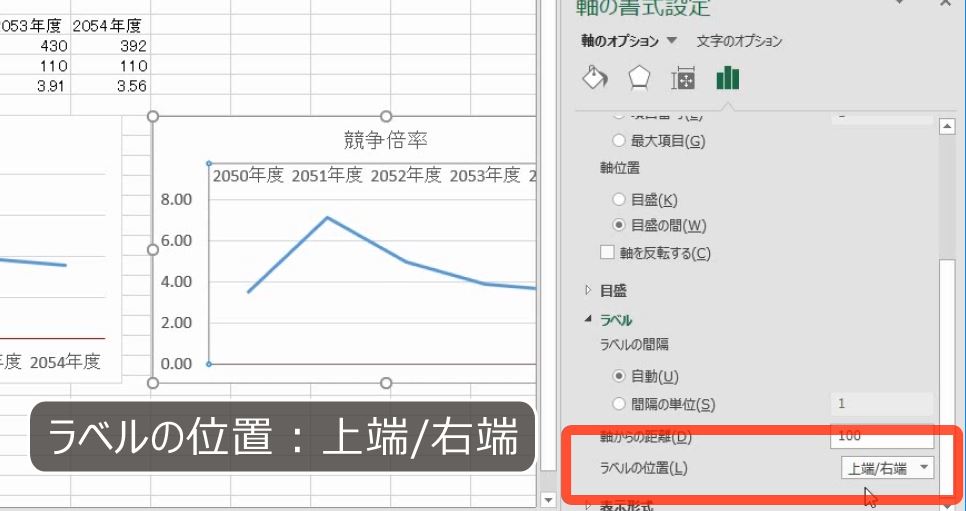
Task: Select 自動(U) label interval option
Action: pyautogui.click(x=619, y=375)
